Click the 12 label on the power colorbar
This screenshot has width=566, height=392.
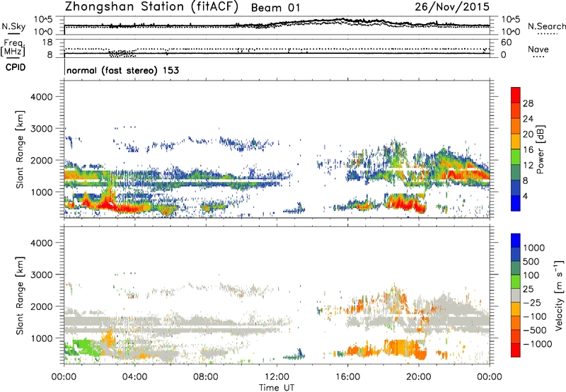click(x=528, y=166)
